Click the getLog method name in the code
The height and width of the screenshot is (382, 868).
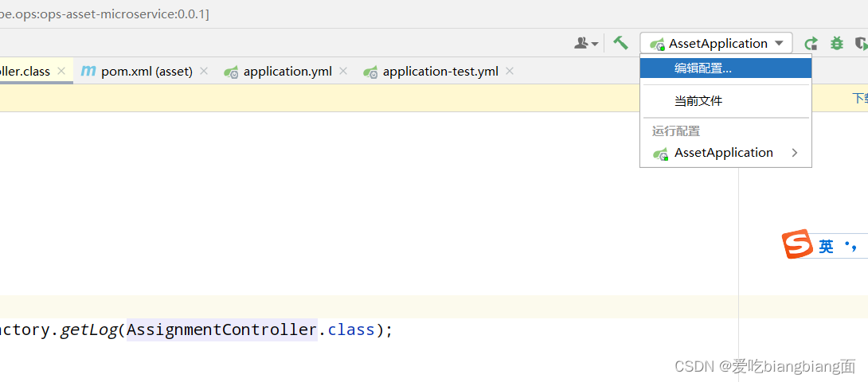[x=89, y=330]
